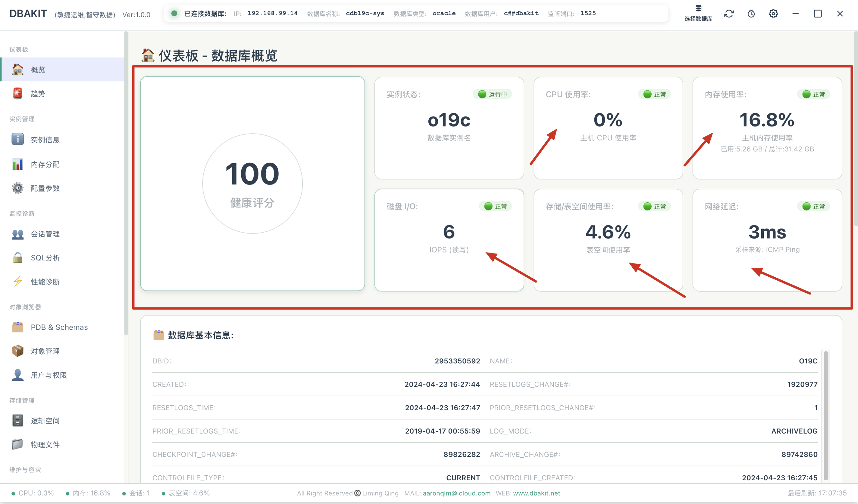
Task: Click the 逻辑空间 cabinet icon
Action: [18, 421]
